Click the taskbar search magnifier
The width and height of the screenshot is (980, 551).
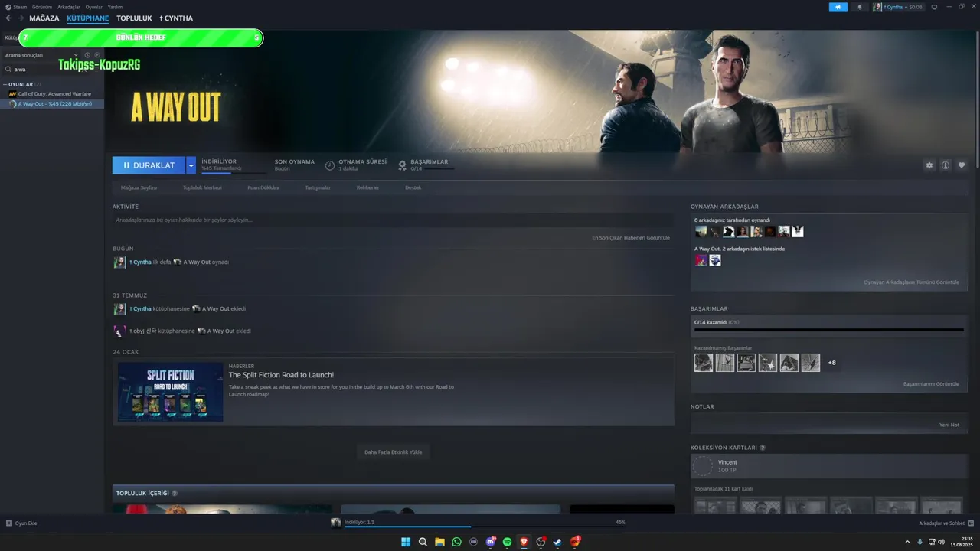point(423,542)
